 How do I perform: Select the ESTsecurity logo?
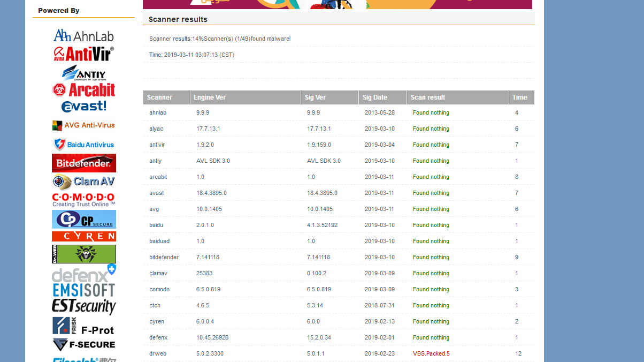[84, 306]
